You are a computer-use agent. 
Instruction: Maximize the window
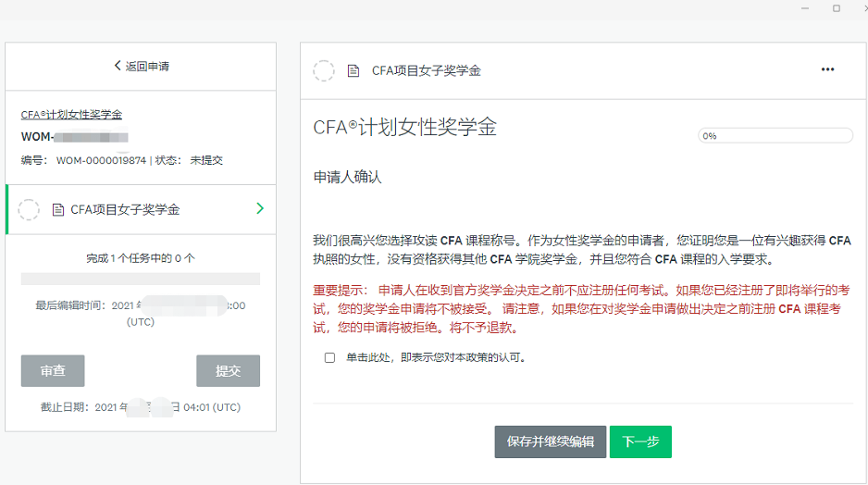pyautogui.click(x=837, y=8)
